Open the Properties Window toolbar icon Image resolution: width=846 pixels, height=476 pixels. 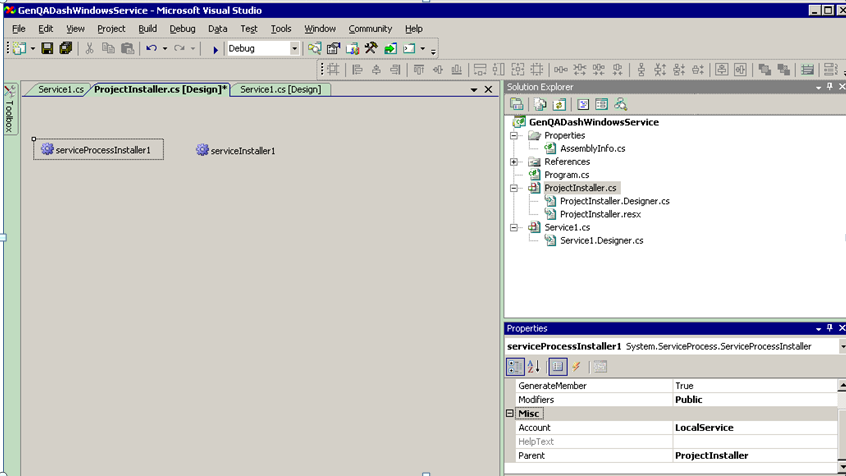[333, 49]
